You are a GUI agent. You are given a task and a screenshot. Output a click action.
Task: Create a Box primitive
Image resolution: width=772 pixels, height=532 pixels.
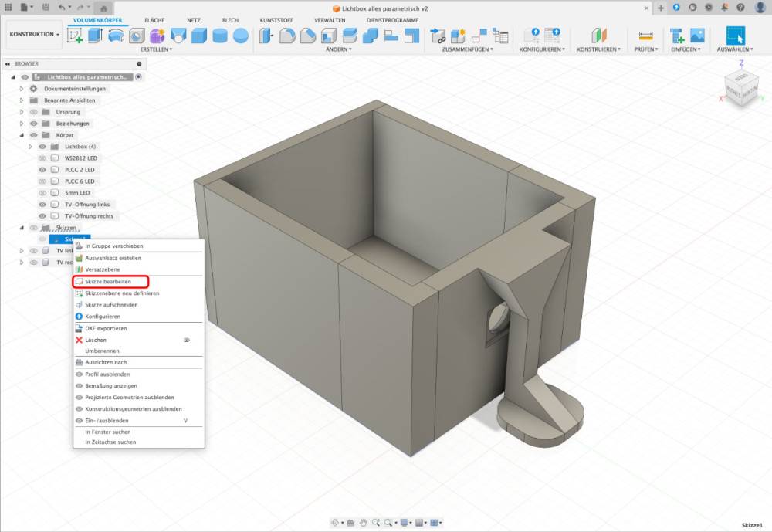tap(199, 36)
